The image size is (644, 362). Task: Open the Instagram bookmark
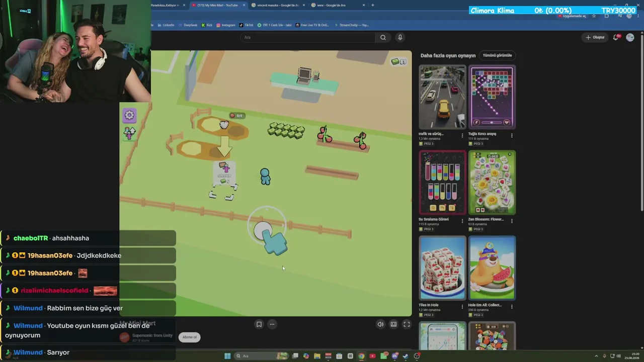(x=226, y=25)
